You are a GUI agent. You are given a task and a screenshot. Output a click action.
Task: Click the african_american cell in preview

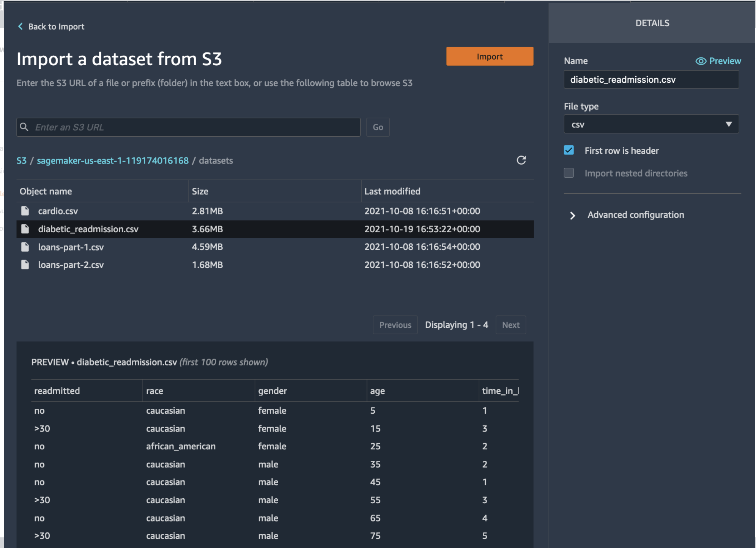181,446
